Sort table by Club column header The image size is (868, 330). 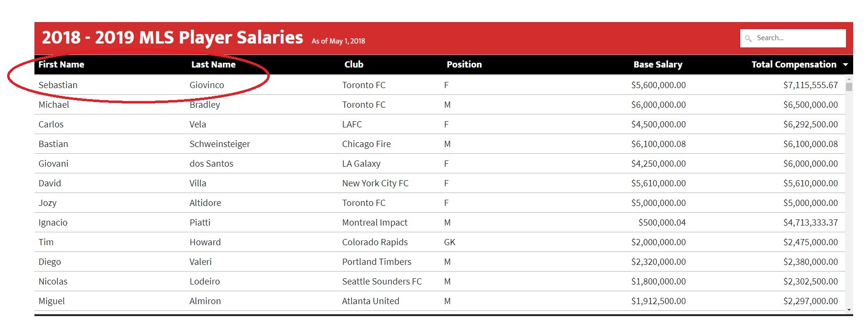(x=354, y=65)
